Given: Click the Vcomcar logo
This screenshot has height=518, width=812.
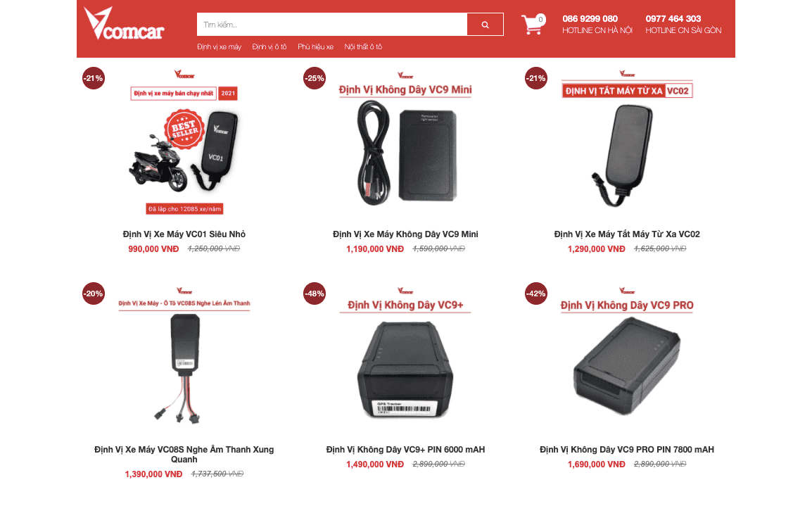Looking at the screenshot, I should click(x=125, y=23).
